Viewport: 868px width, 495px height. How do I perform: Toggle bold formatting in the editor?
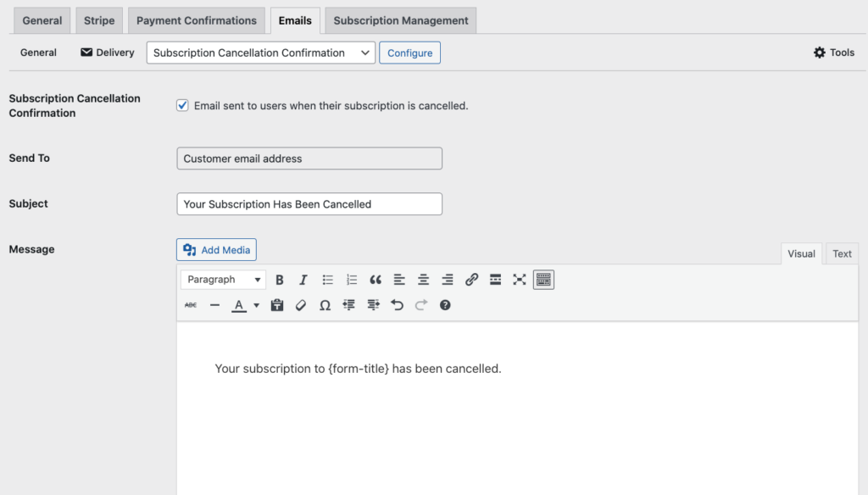[280, 280]
